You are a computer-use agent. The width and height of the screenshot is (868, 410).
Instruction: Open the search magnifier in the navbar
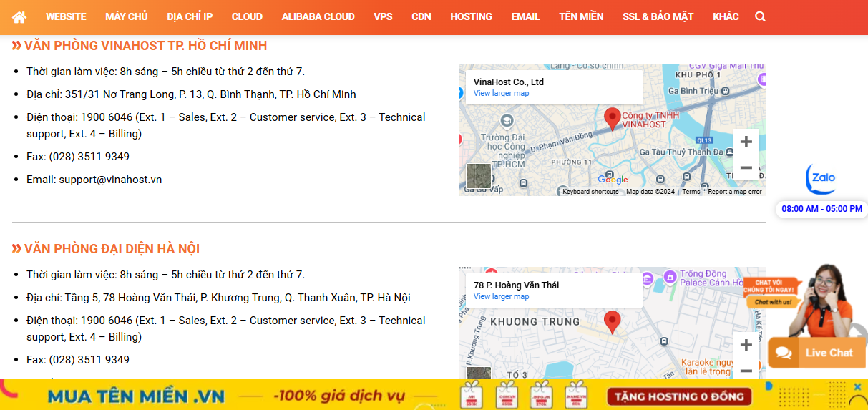click(x=760, y=16)
